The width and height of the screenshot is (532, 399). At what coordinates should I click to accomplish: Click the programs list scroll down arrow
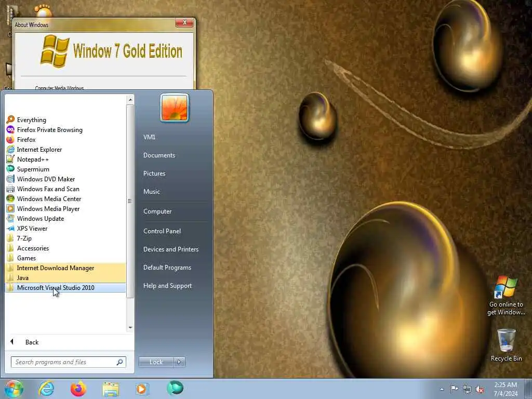tap(130, 327)
